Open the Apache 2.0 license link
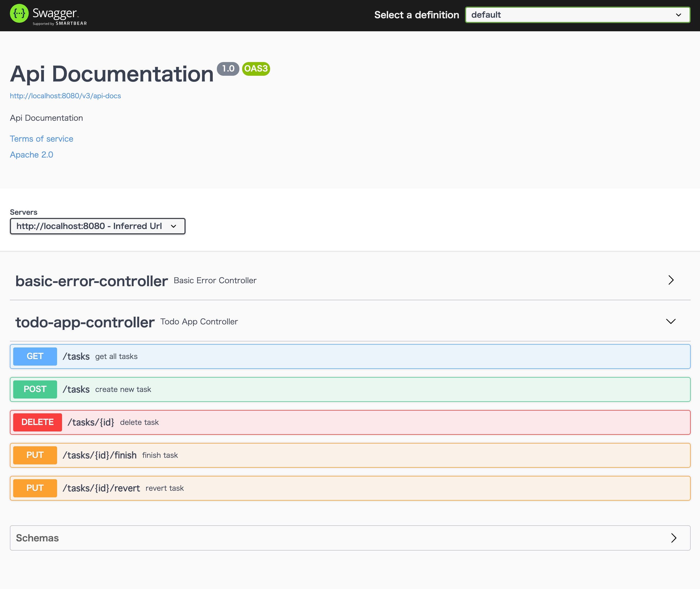The width and height of the screenshot is (700, 589). point(31,155)
